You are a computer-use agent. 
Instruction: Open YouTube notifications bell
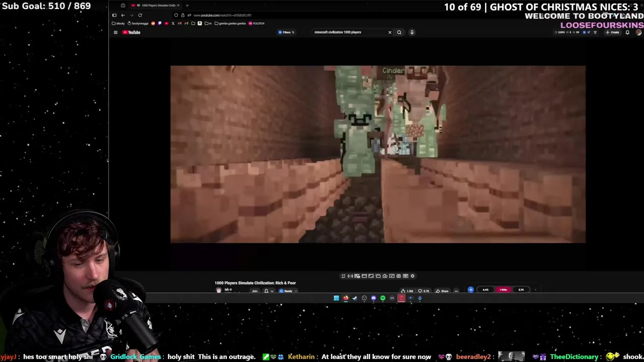[627, 32]
